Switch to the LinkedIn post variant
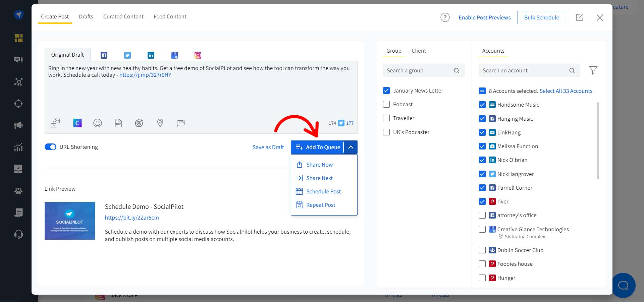The width and height of the screenshot is (644, 302). click(x=151, y=55)
